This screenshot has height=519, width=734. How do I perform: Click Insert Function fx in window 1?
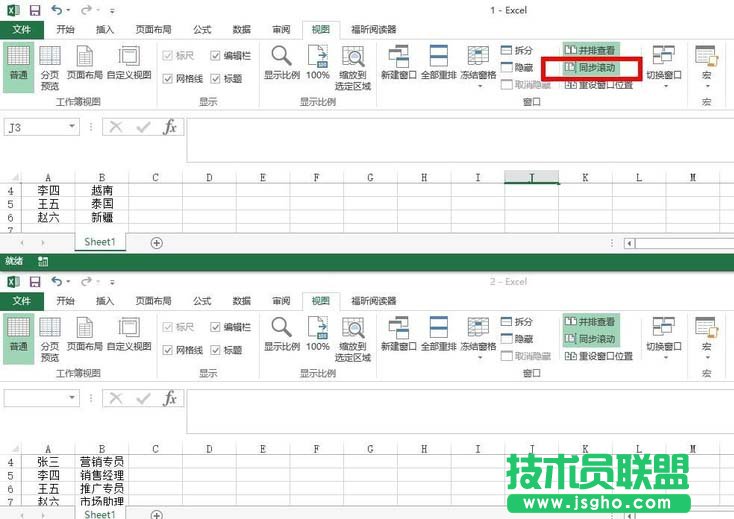tap(170, 127)
